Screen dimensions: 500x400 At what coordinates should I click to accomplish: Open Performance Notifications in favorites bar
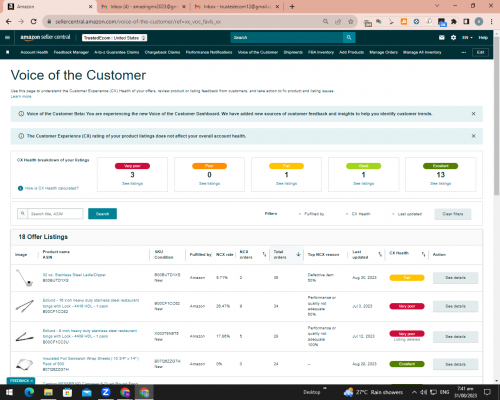(209, 52)
